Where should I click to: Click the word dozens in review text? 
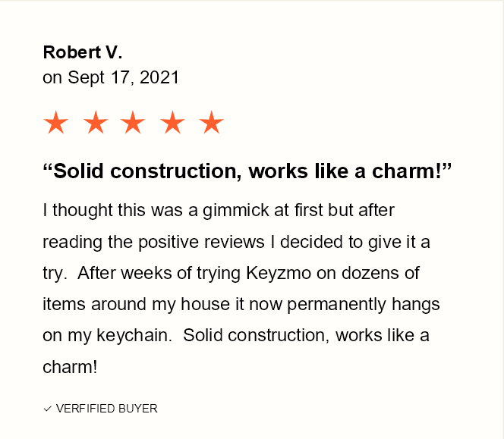pos(370,273)
